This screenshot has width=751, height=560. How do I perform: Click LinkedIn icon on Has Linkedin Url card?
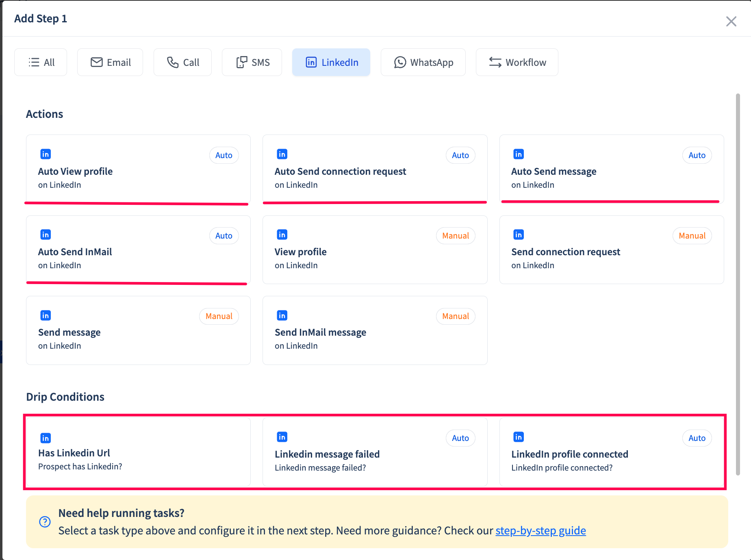pyautogui.click(x=46, y=438)
